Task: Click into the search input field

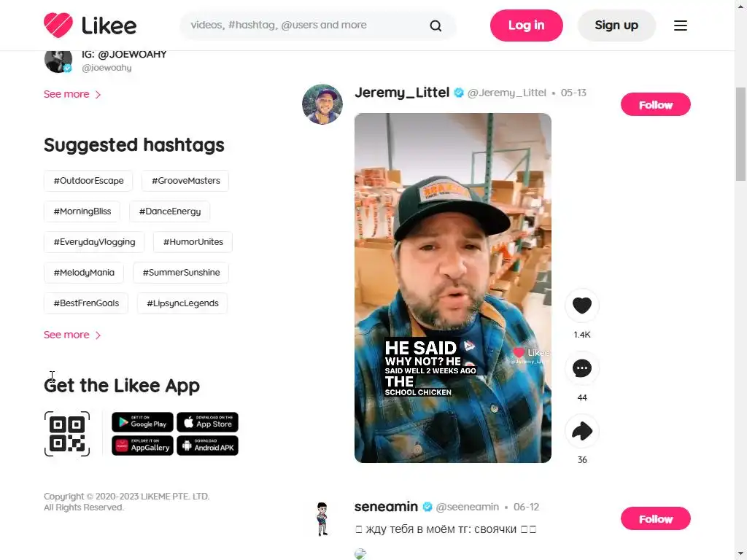Action: pos(305,26)
